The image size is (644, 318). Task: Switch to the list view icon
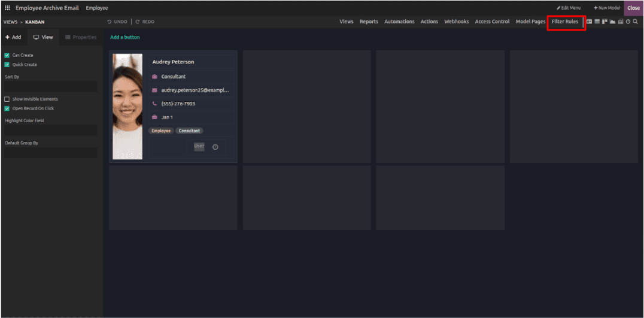[597, 22]
